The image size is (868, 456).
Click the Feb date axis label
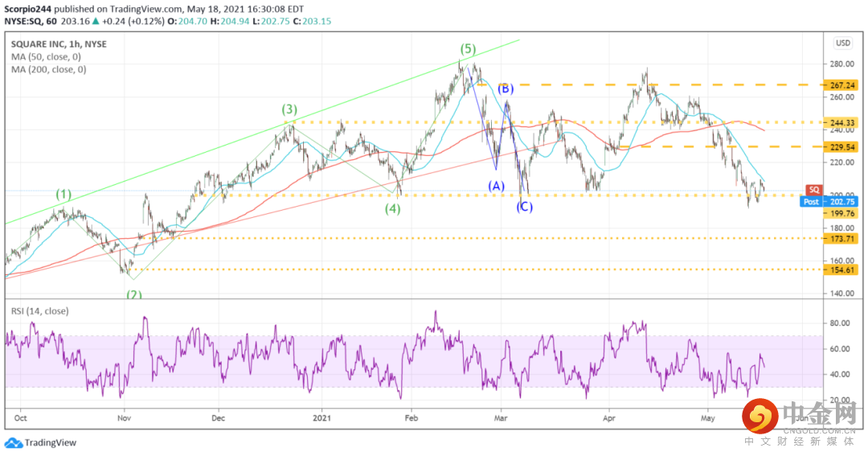coord(411,417)
